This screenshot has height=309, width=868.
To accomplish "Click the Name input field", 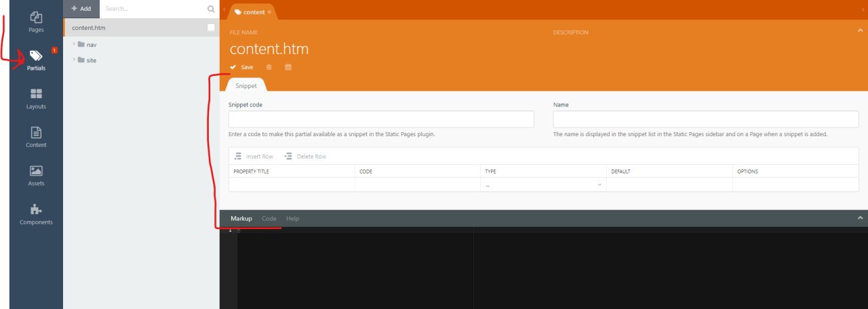I will [x=706, y=119].
